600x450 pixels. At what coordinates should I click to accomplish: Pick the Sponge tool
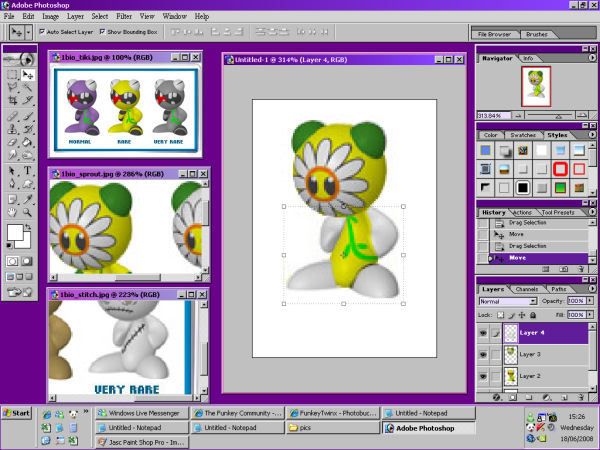(x=27, y=155)
